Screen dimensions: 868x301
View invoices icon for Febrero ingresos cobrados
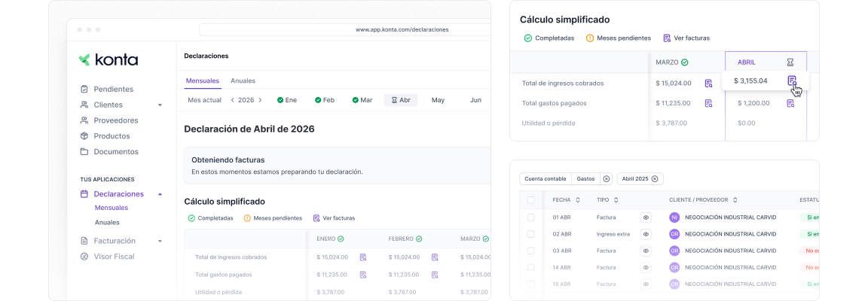click(x=435, y=257)
